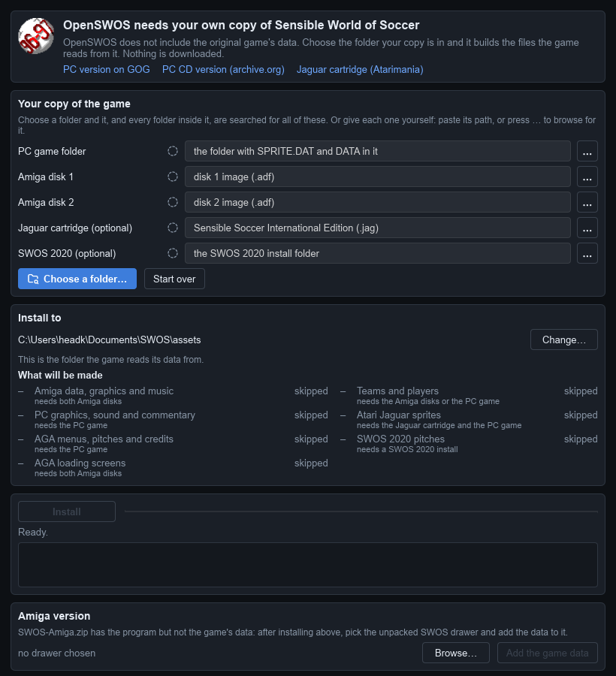Focus the Sensible Soccer International Edition (.jag) field
The image size is (616, 676).
point(378,228)
